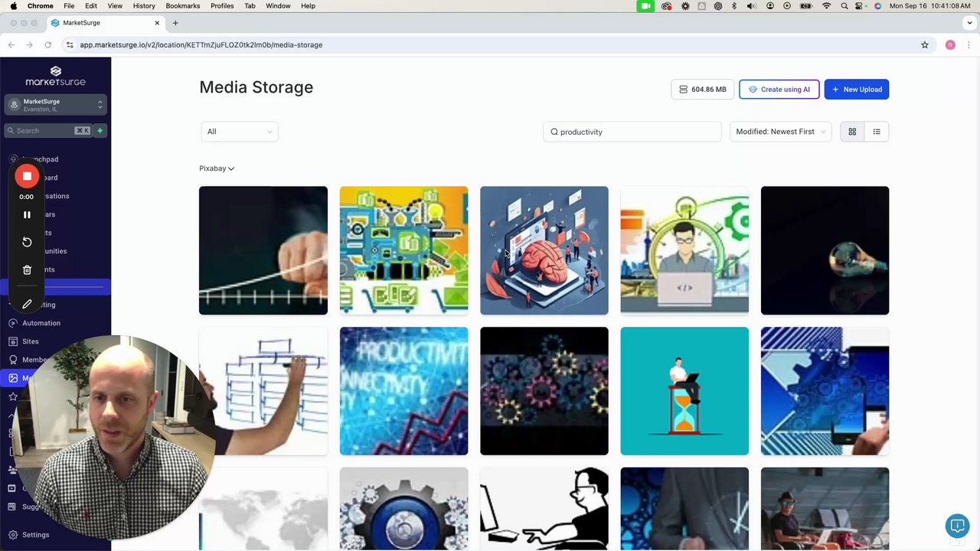Open Automation in the sidebar
Screen dimensions: 980x551
[41, 323]
